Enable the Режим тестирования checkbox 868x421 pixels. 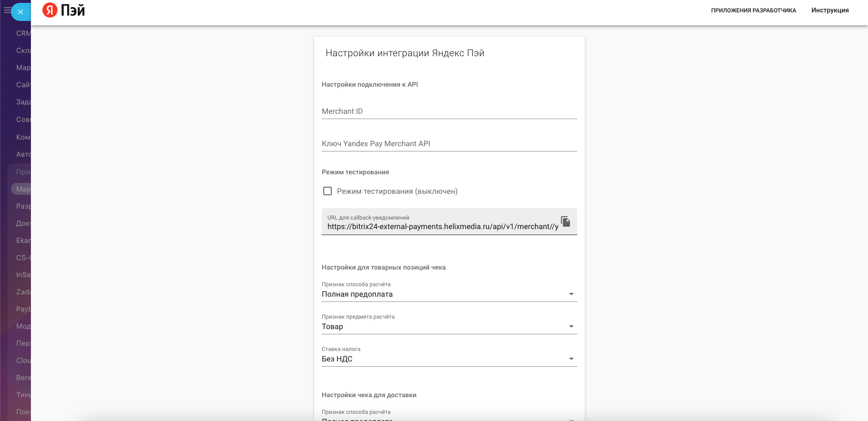pyautogui.click(x=327, y=191)
